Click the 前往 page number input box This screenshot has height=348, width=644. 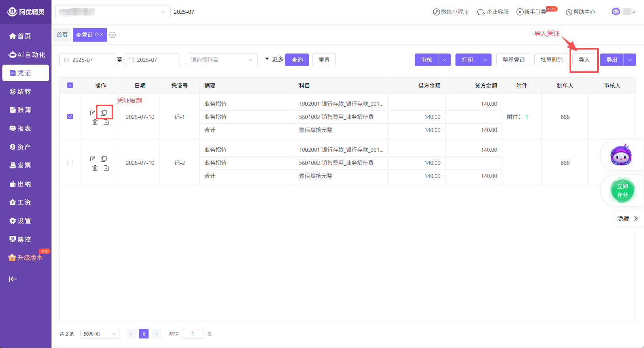[x=193, y=334]
